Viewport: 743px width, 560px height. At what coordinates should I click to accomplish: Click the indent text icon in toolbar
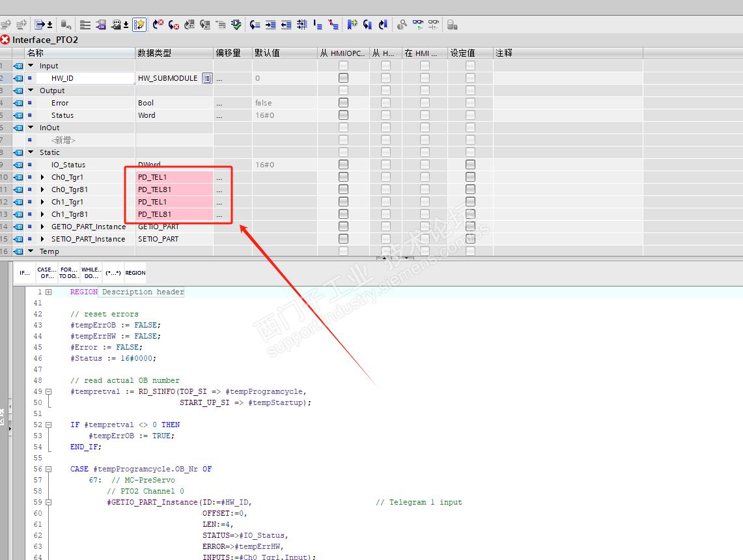coord(270,25)
